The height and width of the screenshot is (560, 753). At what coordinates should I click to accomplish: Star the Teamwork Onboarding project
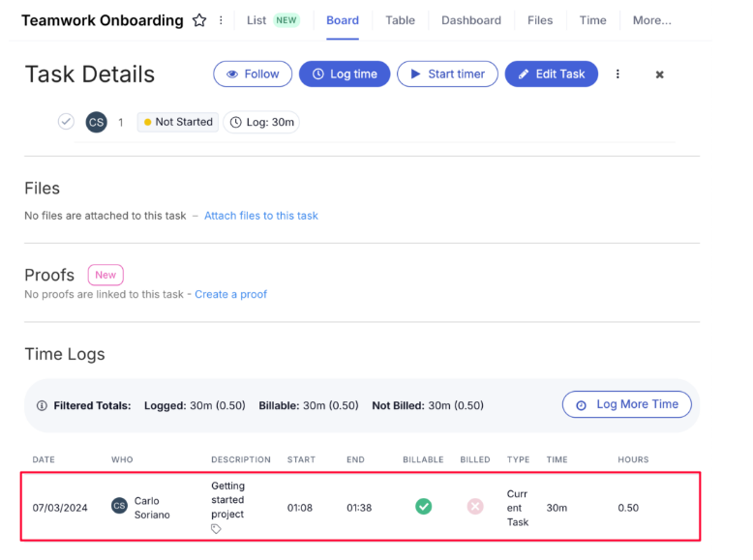(x=199, y=20)
